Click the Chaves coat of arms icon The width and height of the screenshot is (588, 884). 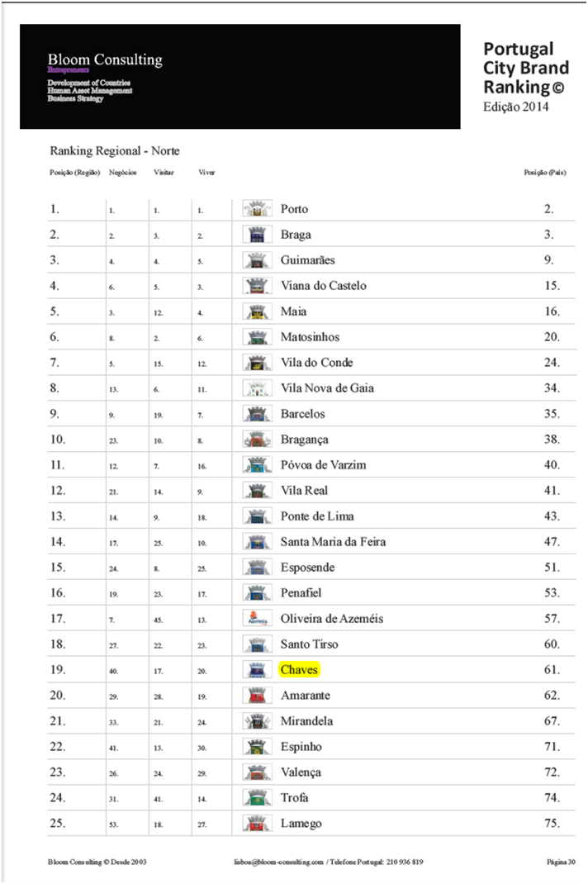click(258, 669)
